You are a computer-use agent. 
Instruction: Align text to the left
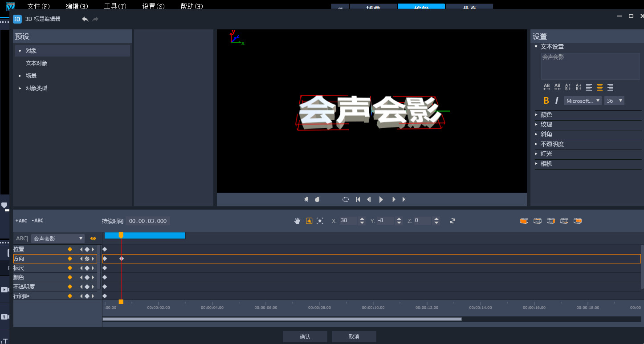(589, 87)
